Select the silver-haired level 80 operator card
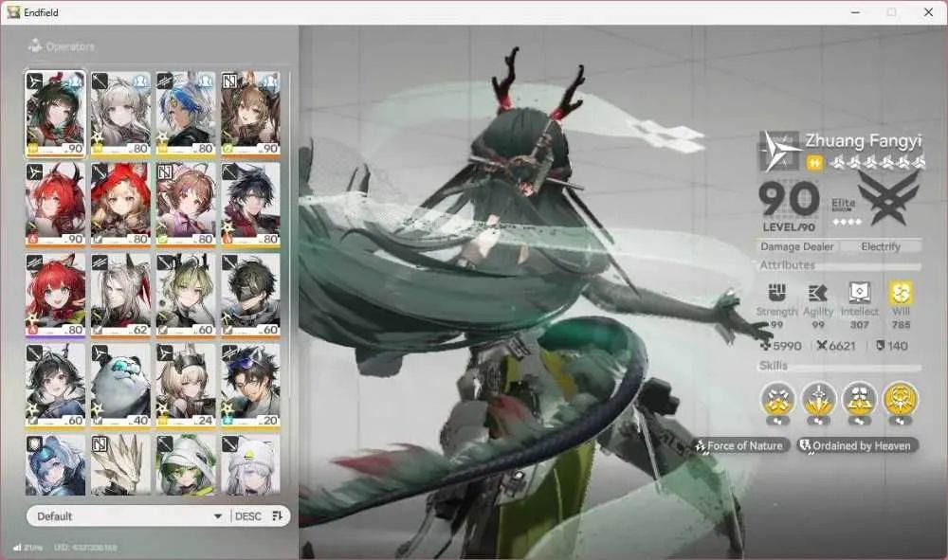 tap(120, 114)
